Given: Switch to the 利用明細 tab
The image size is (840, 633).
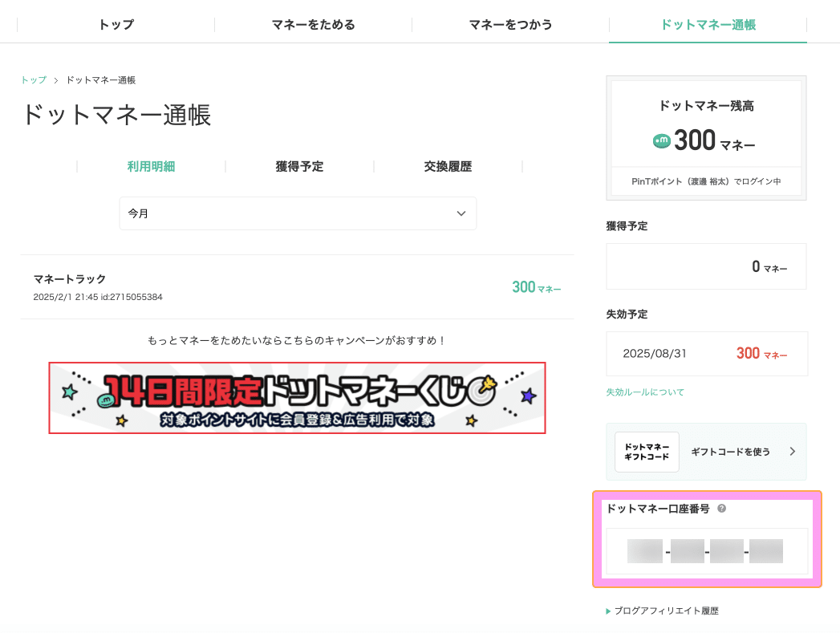Looking at the screenshot, I should point(151,166).
